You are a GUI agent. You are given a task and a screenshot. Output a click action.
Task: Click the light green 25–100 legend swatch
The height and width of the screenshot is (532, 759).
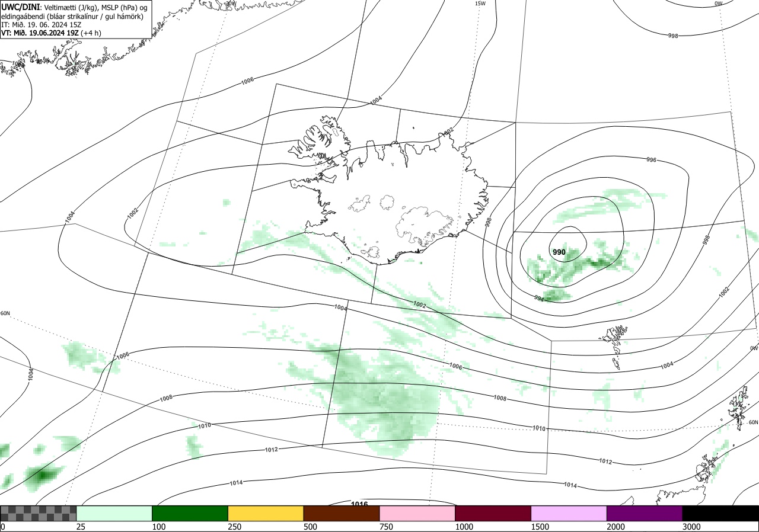coord(114,514)
